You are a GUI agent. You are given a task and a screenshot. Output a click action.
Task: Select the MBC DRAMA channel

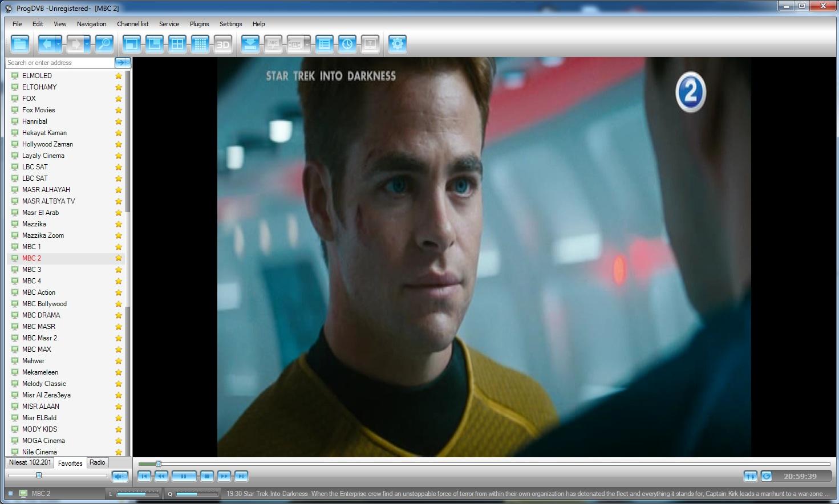coord(41,315)
